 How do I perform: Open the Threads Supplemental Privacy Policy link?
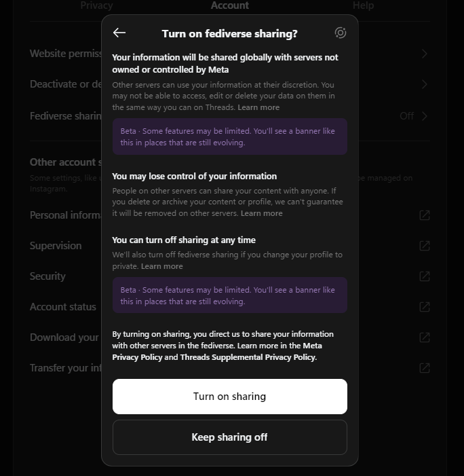[248, 357]
